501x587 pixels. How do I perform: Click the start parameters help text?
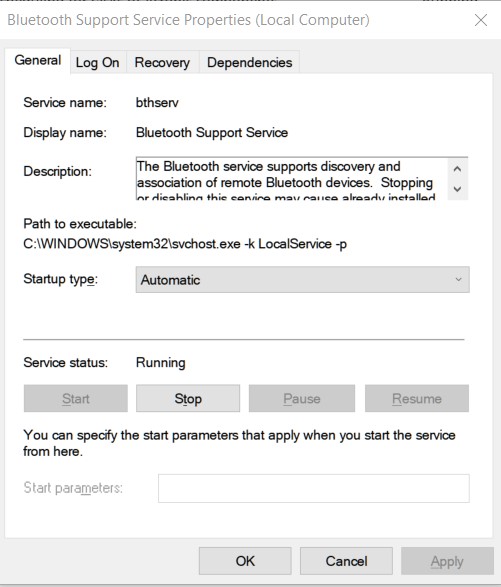pyautogui.click(x=239, y=443)
